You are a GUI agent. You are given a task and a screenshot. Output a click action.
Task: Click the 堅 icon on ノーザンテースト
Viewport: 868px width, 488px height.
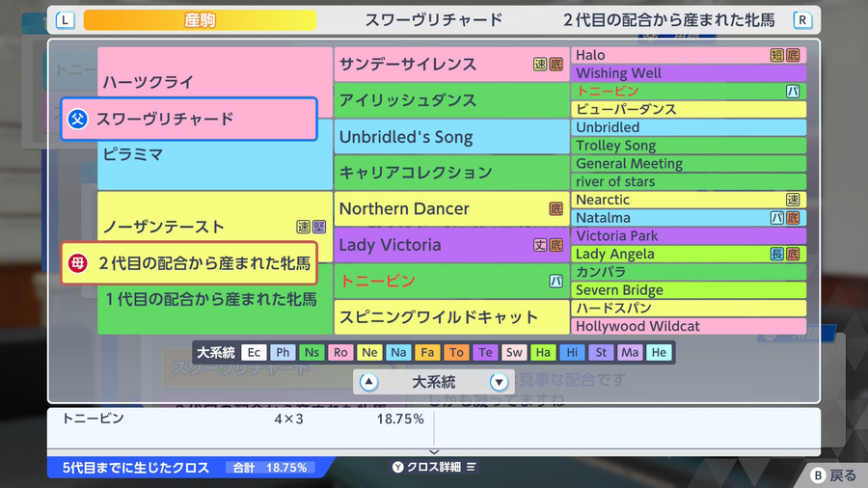pyautogui.click(x=319, y=227)
